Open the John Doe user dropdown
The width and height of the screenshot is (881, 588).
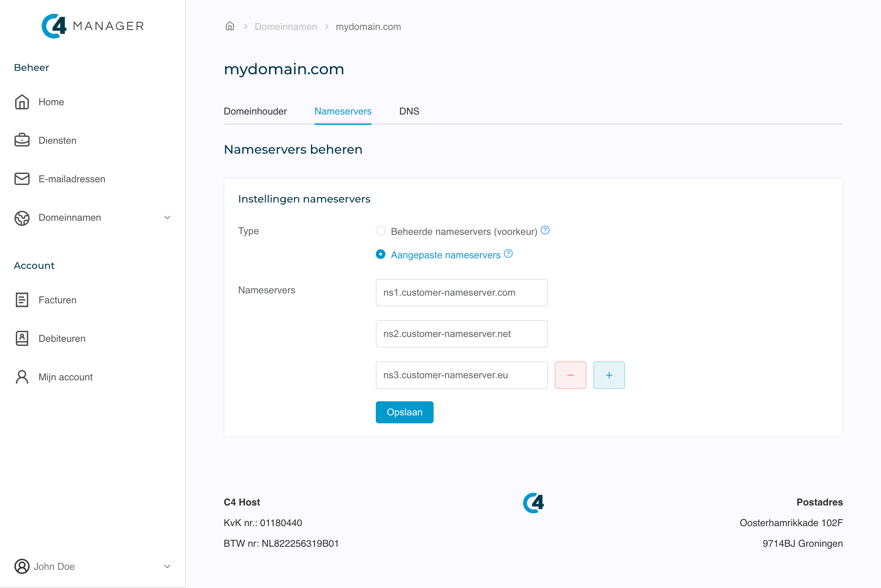coord(167,566)
